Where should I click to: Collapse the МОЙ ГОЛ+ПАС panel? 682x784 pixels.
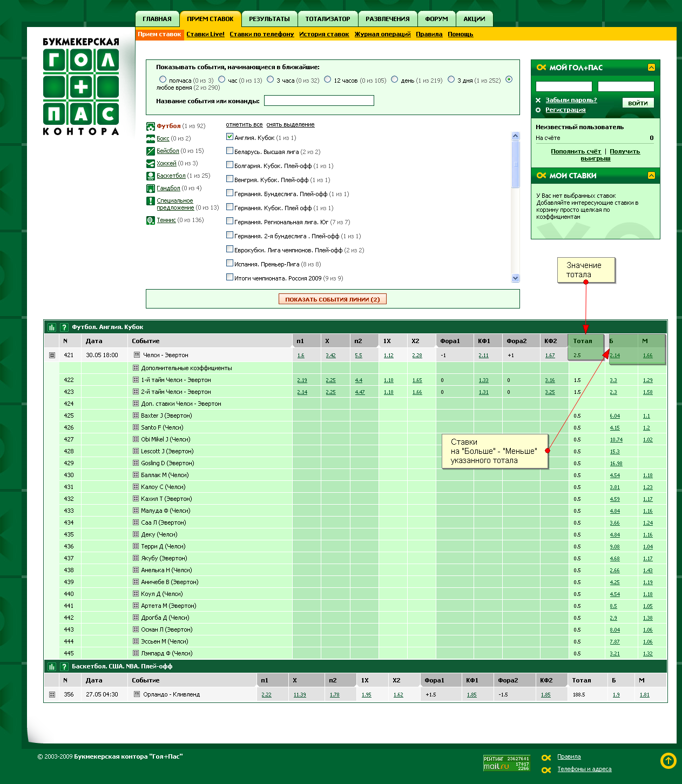click(x=651, y=68)
